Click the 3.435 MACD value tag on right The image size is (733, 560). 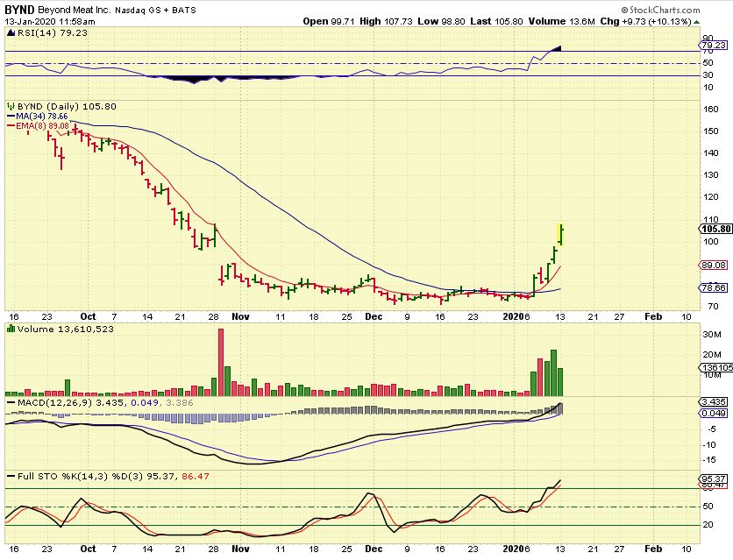714,402
